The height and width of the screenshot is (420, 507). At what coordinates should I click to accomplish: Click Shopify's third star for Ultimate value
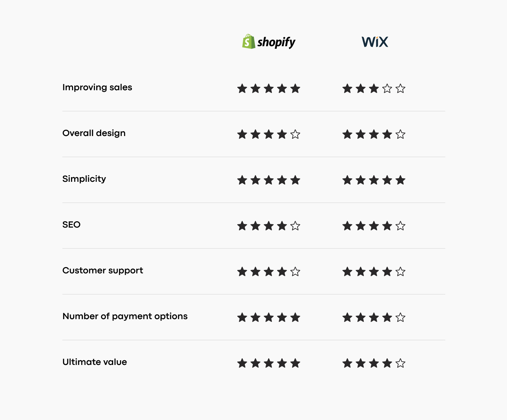click(269, 363)
